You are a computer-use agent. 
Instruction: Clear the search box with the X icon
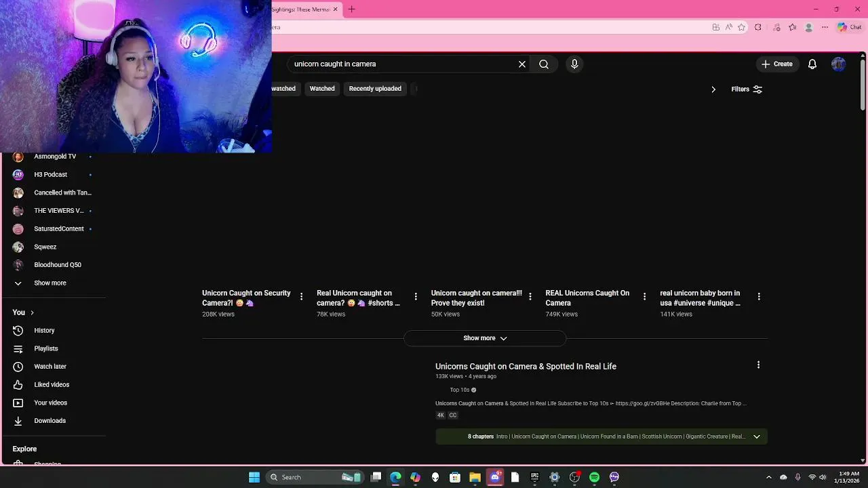coord(522,64)
